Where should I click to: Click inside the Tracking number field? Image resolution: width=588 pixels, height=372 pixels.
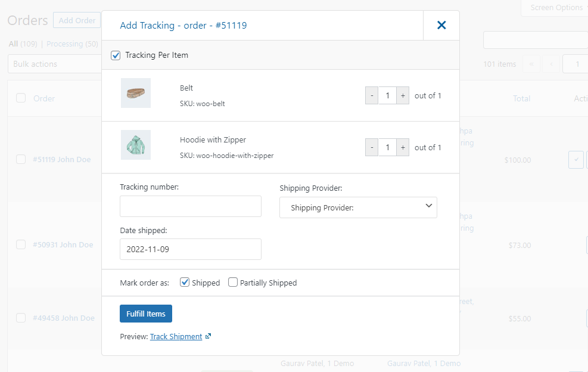[190, 206]
